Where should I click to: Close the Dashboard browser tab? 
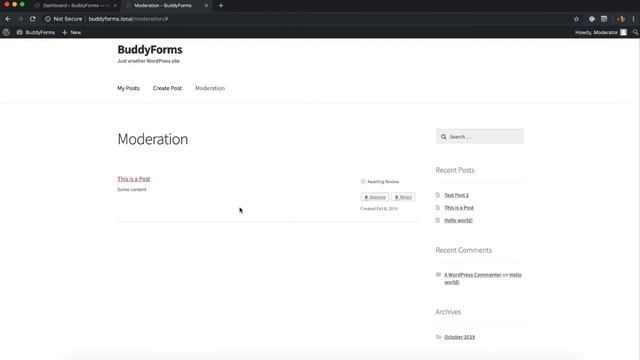click(x=115, y=6)
